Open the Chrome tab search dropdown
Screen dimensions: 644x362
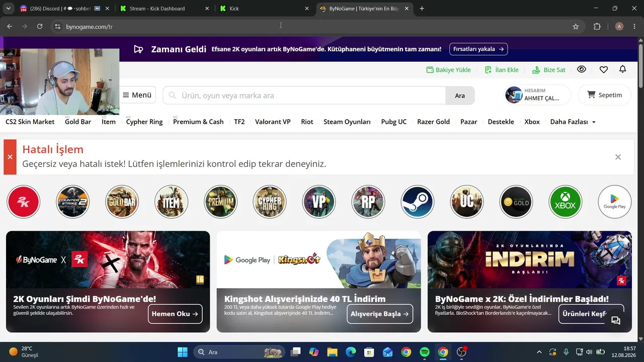click(8, 9)
